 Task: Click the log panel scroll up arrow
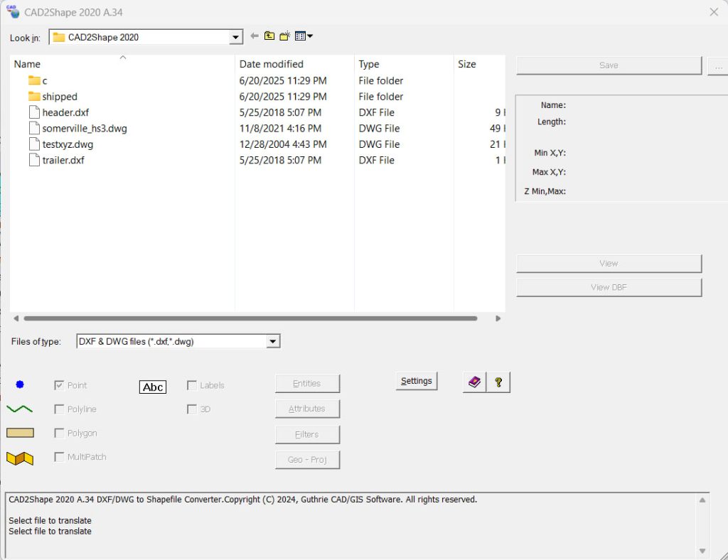pos(702,500)
